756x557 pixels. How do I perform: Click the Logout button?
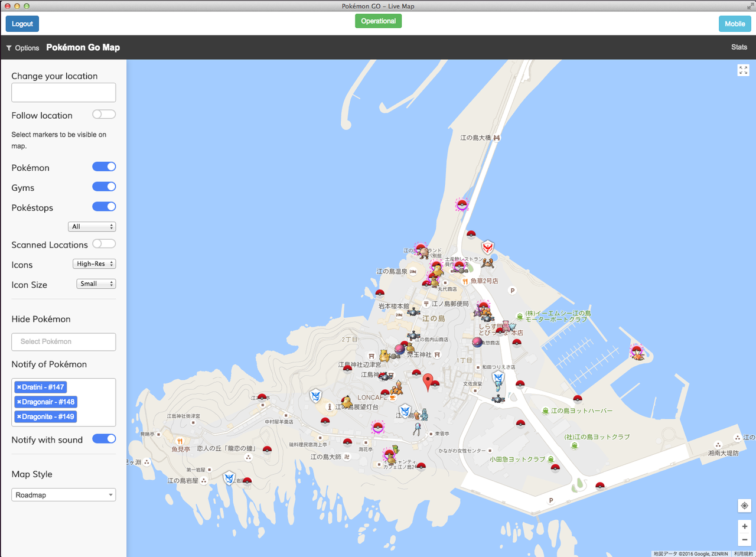(22, 24)
